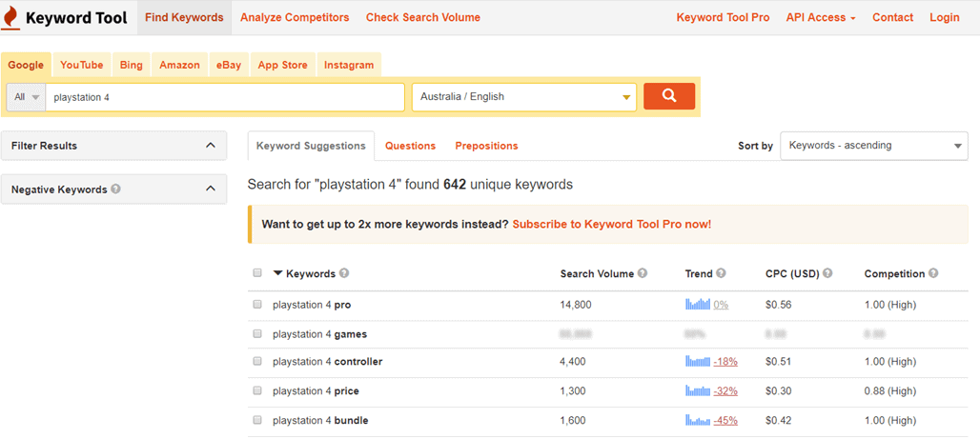This screenshot has height=439, width=980.
Task: Click the 1,600 search volume value
Action: (573, 420)
